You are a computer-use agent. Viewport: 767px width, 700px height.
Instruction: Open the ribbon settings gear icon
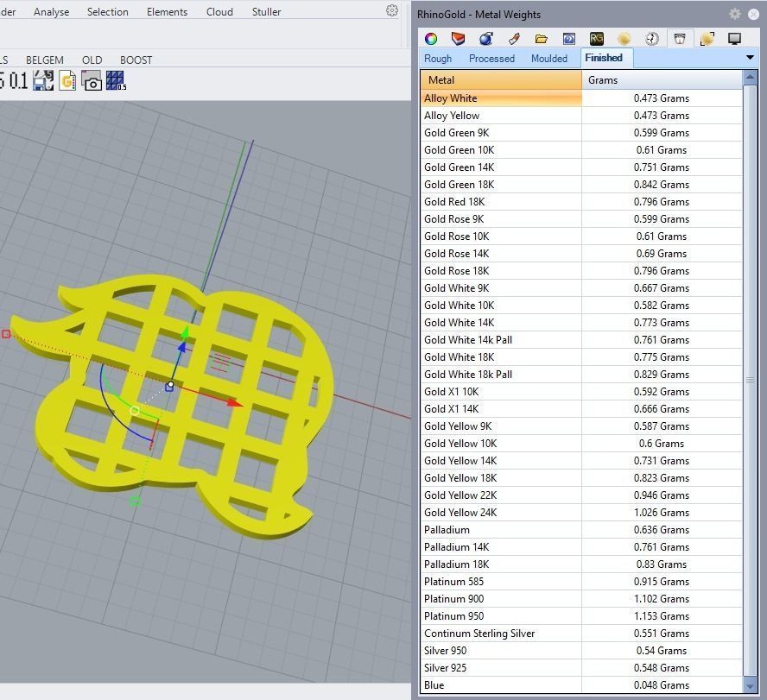pyautogui.click(x=392, y=10)
